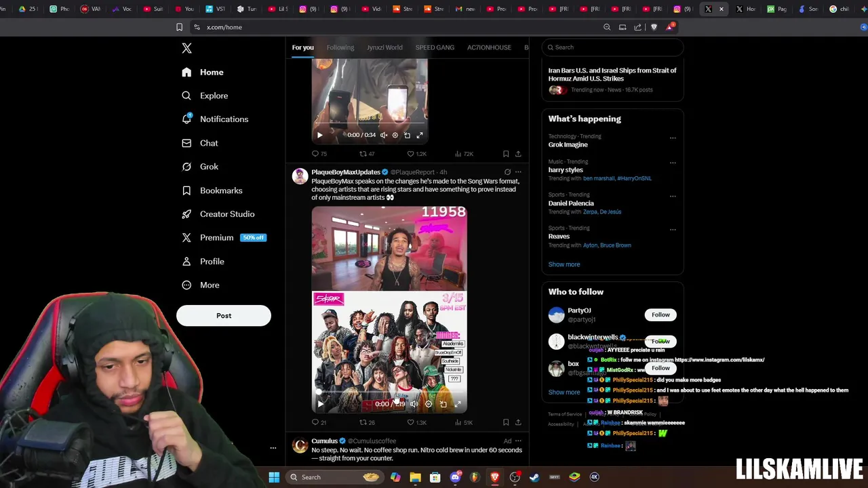Reply to the post with 21 comments
868x488 pixels.
pos(319,422)
